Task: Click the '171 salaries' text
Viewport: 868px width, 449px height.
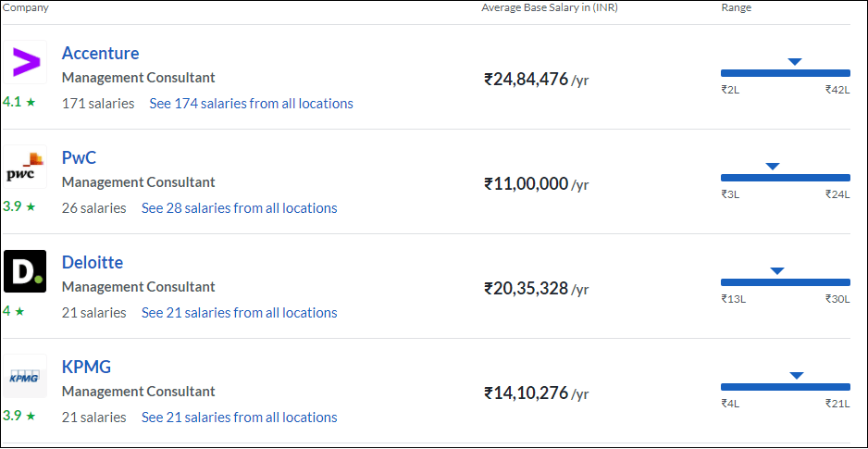Action: (98, 104)
